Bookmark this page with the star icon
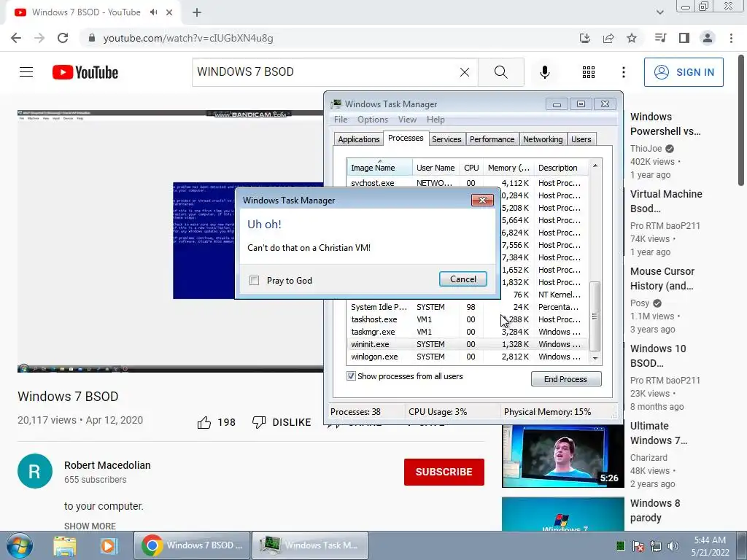The image size is (747, 560). (x=632, y=38)
